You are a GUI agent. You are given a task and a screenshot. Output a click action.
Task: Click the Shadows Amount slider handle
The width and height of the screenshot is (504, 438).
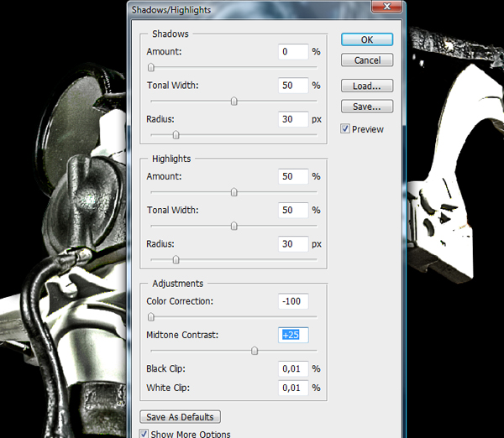click(150, 67)
